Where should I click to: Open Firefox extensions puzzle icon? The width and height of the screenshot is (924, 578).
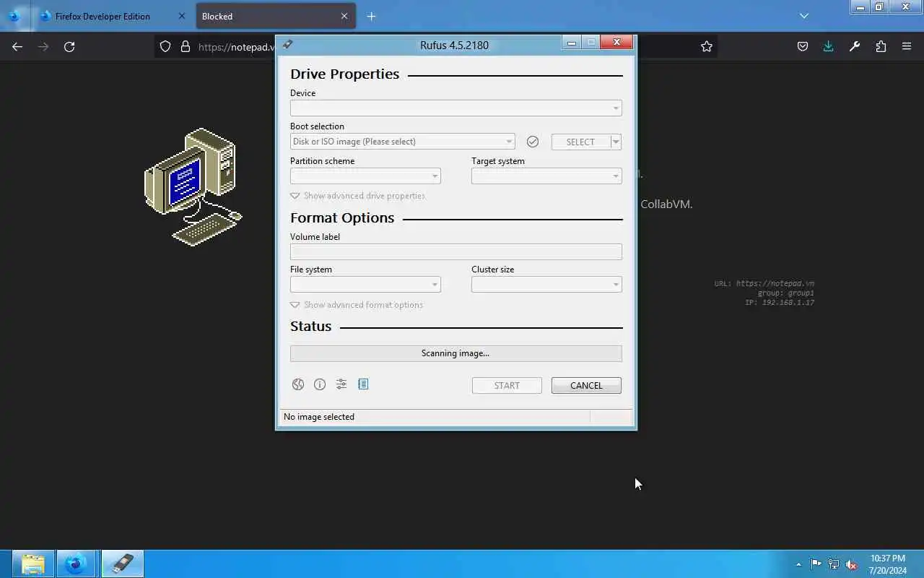881,46
